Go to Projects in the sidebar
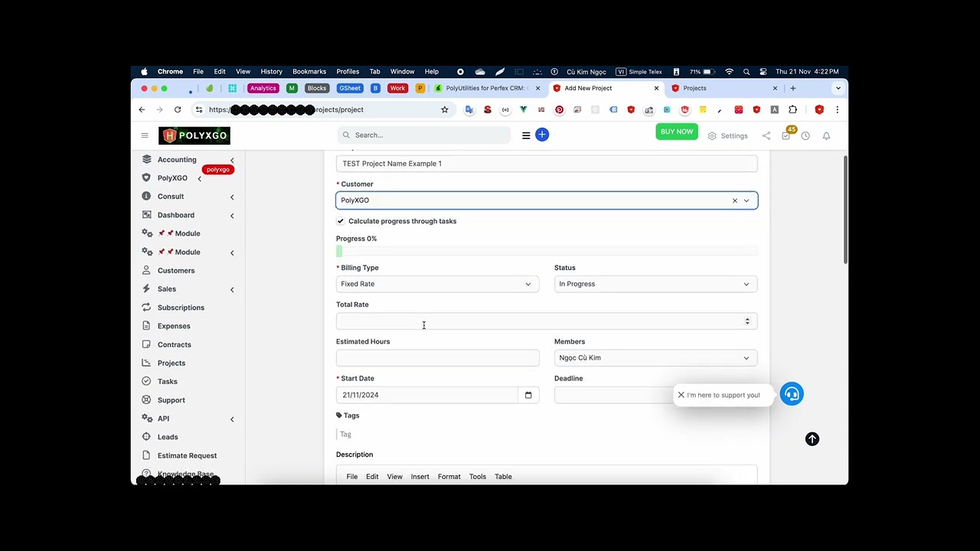The image size is (980, 551). click(x=171, y=363)
